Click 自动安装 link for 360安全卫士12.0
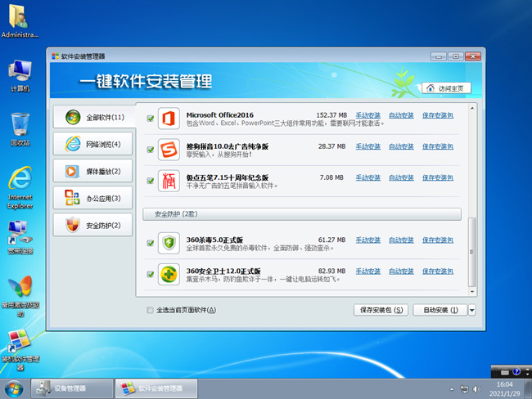Screen dimensions: 532x399 401,271
